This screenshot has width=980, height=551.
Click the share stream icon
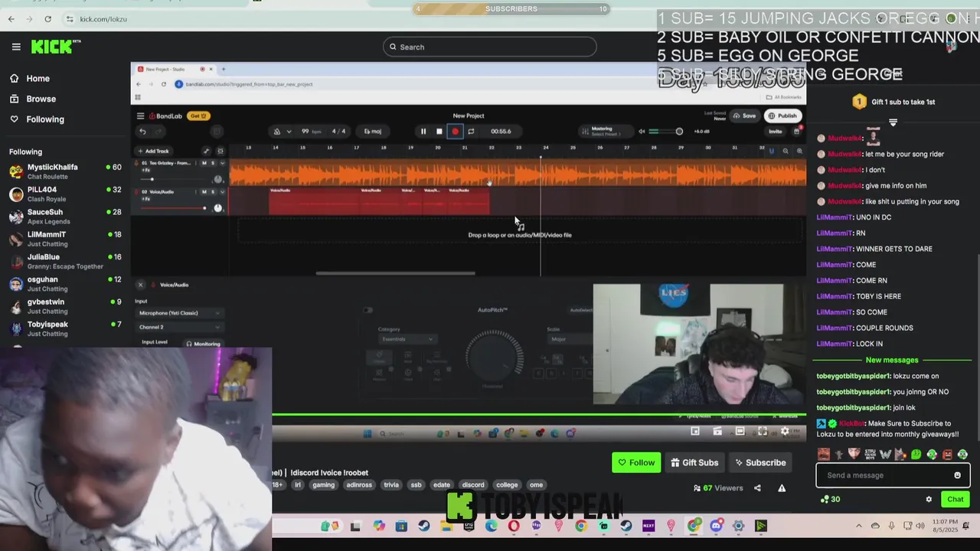coord(757,488)
